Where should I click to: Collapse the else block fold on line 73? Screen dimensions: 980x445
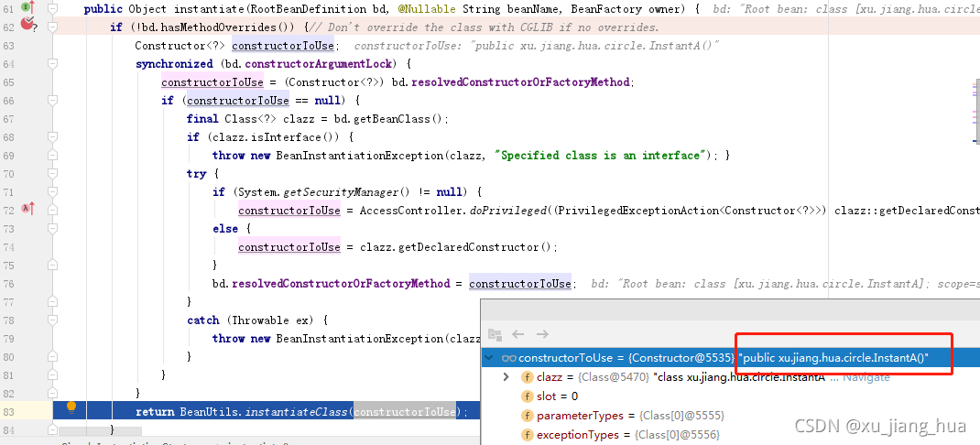52,229
